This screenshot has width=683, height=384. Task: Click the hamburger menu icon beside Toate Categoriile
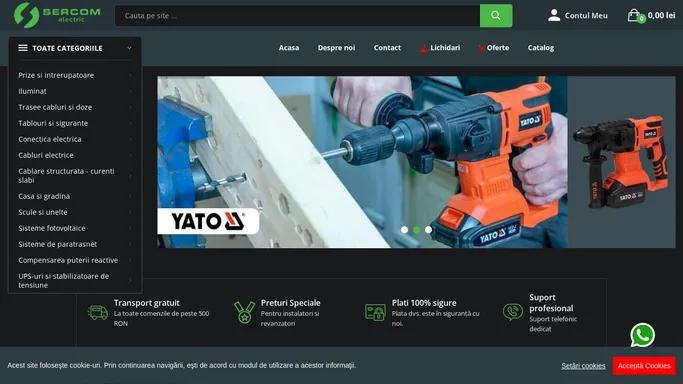(x=23, y=48)
